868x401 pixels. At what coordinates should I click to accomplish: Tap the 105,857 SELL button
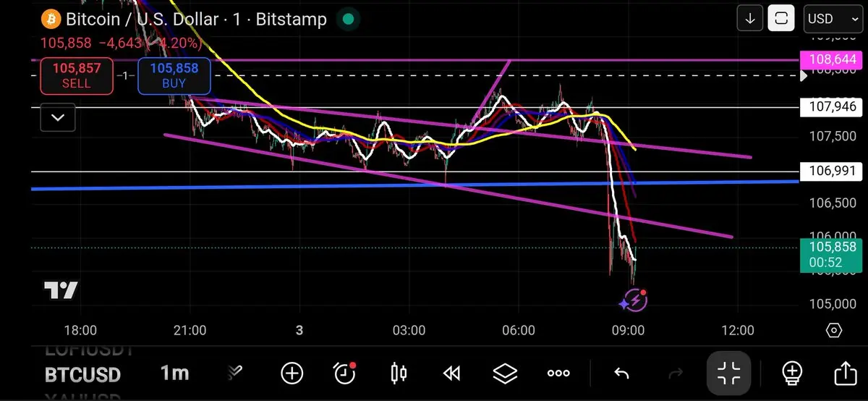point(76,76)
